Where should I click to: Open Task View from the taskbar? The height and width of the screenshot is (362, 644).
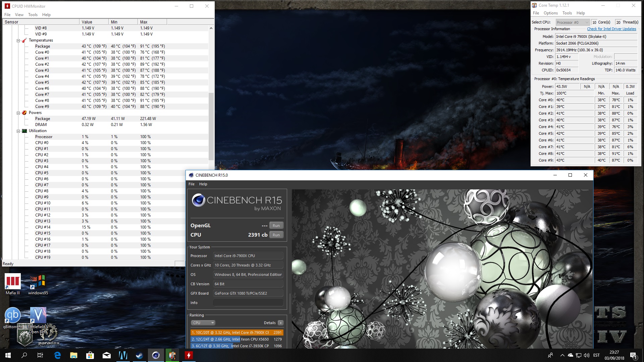click(x=40, y=355)
